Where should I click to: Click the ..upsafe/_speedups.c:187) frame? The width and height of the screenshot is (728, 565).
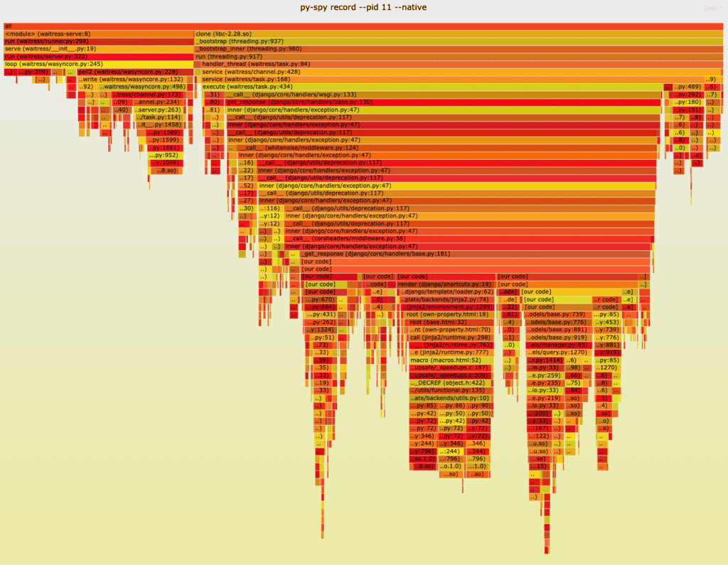pos(451,367)
